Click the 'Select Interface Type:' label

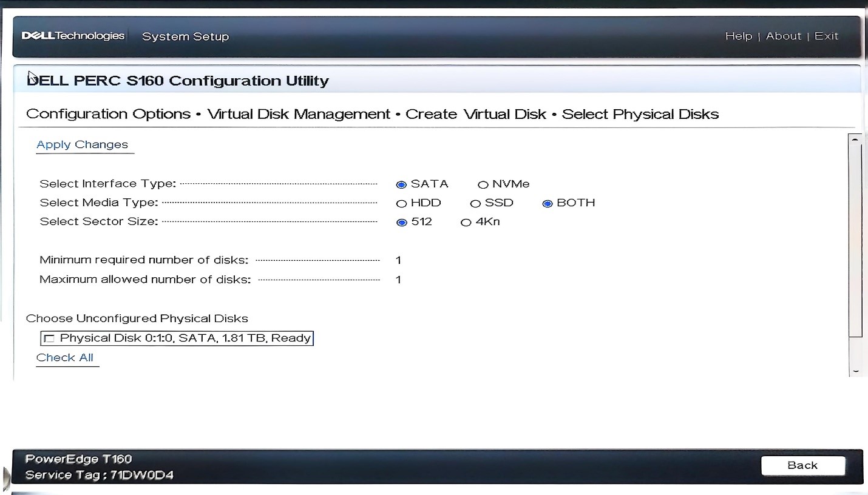coord(108,184)
